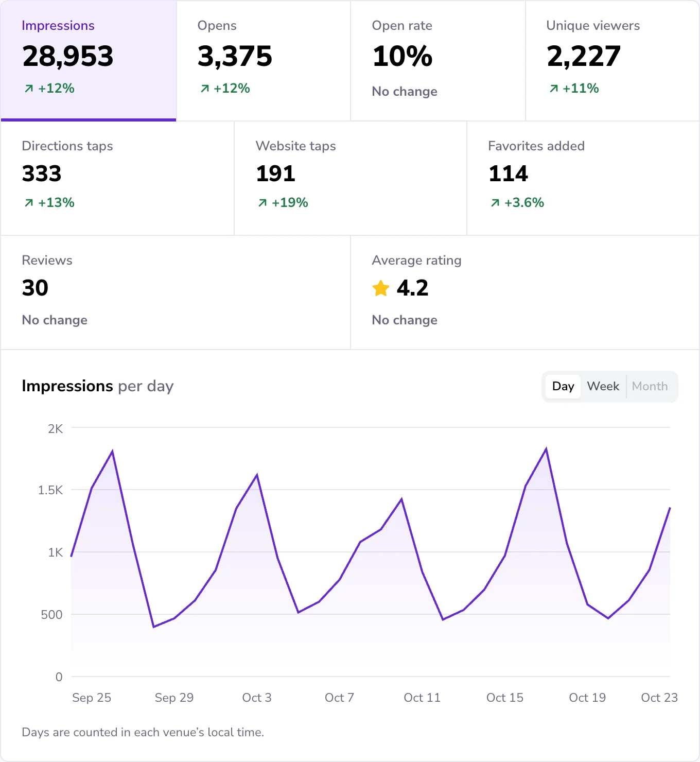Click the 4.2 average rating value
This screenshot has height=762, width=700.
pos(412,288)
